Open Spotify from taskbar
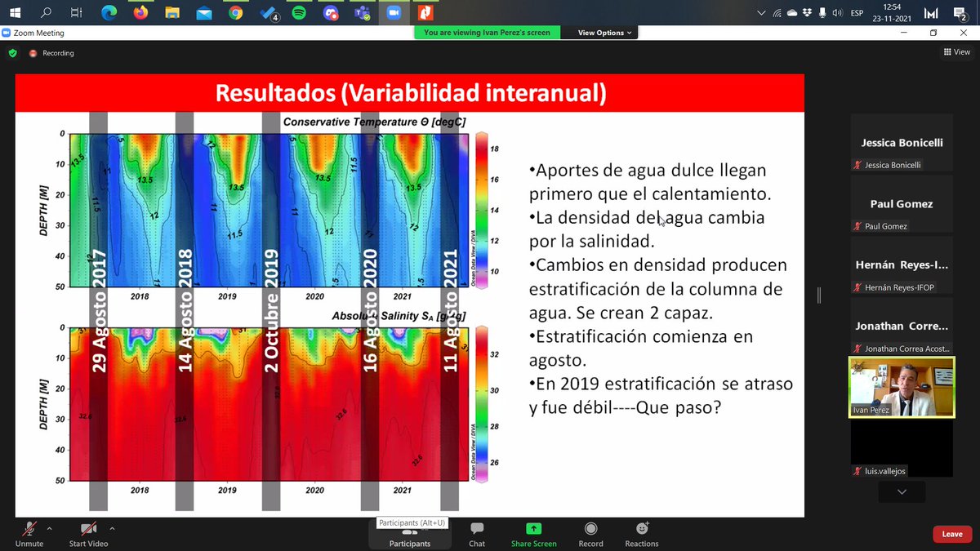 point(299,12)
